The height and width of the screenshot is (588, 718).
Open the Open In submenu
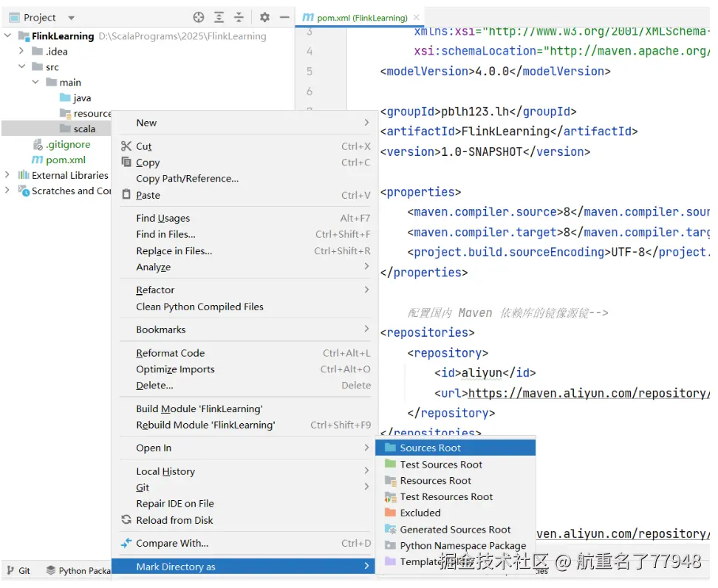(245, 448)
